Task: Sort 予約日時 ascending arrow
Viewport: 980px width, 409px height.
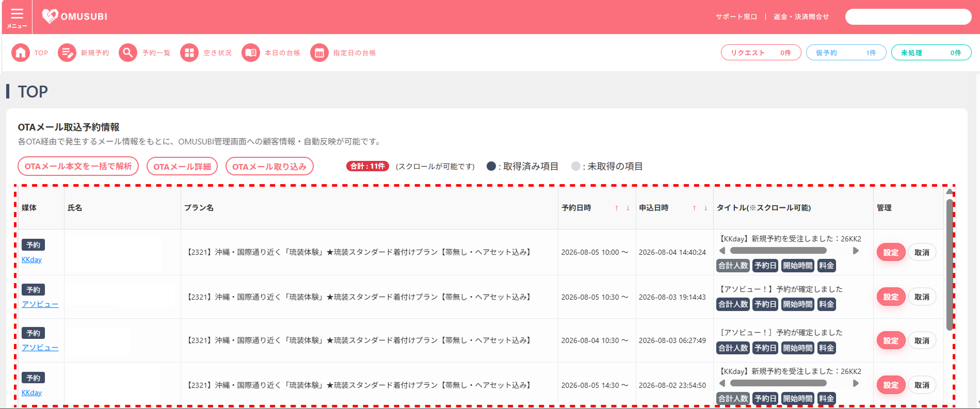Action: pos(617,208)
